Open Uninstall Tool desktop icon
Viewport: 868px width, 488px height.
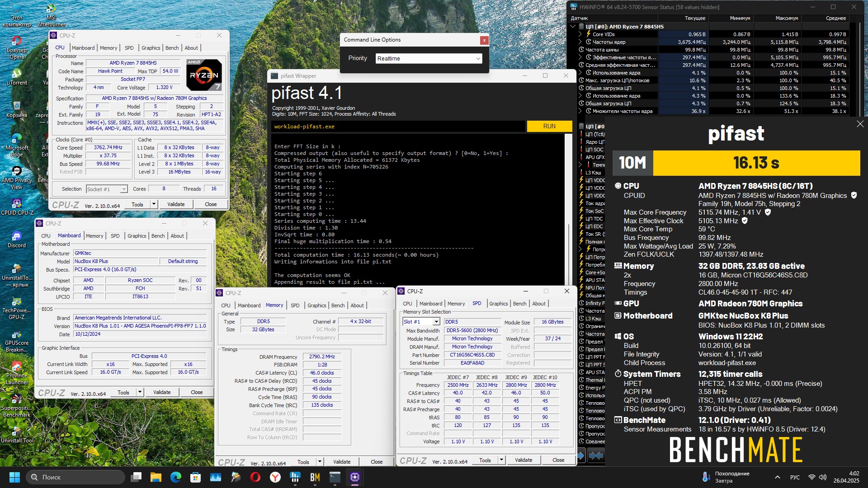click(17, 434)
